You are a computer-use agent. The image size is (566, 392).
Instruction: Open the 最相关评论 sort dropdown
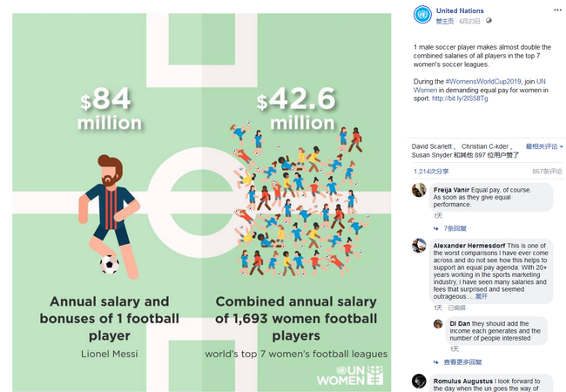tap(541, 146)
